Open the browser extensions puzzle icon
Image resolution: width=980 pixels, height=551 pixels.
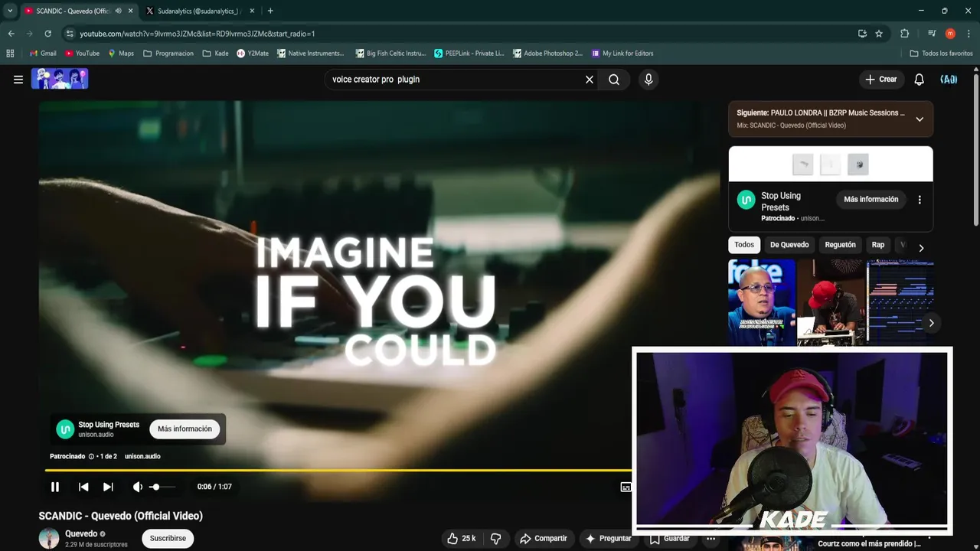pos(904,34)
